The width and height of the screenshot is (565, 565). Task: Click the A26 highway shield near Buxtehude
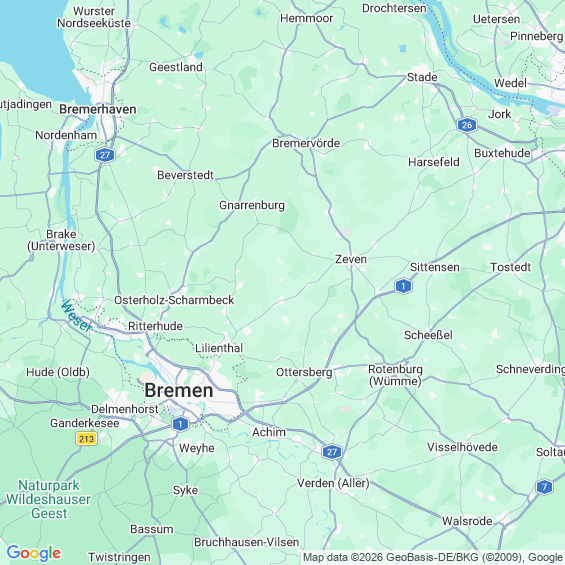(x=467, y=125)
